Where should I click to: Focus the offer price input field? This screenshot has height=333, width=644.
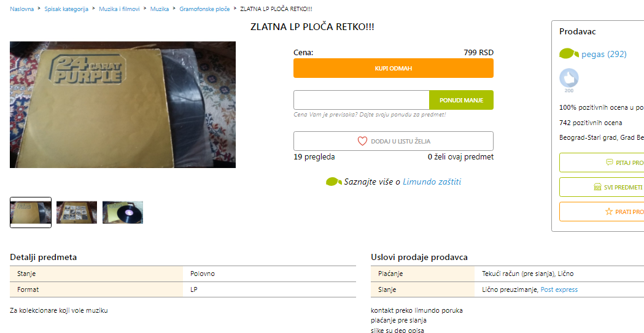tap(361, 100)
